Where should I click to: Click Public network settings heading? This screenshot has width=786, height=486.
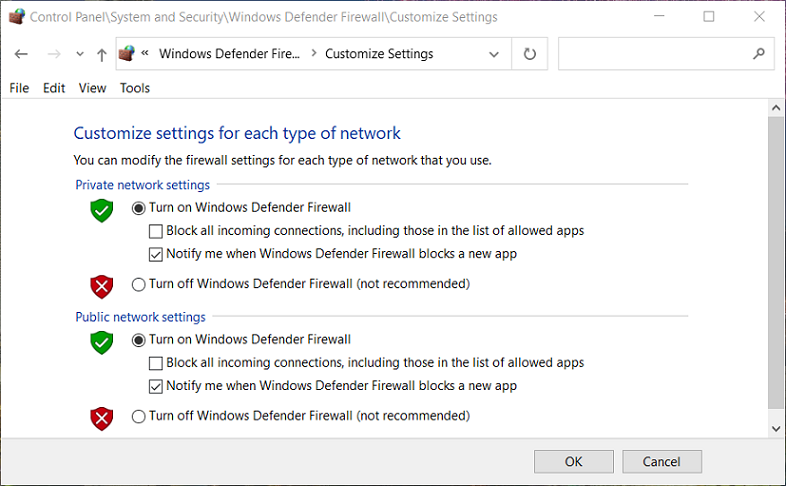pyautogui.click(x=140, y=317)
